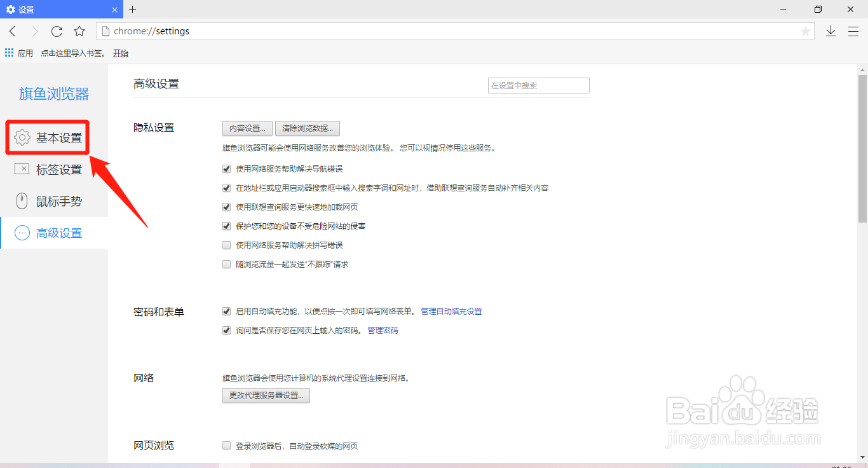Image resolution: width=868 pixels, height=468 pixels.
Task: Click the 隐私设置 section heading
Action: pyautogui.click(x=154, y=128)
